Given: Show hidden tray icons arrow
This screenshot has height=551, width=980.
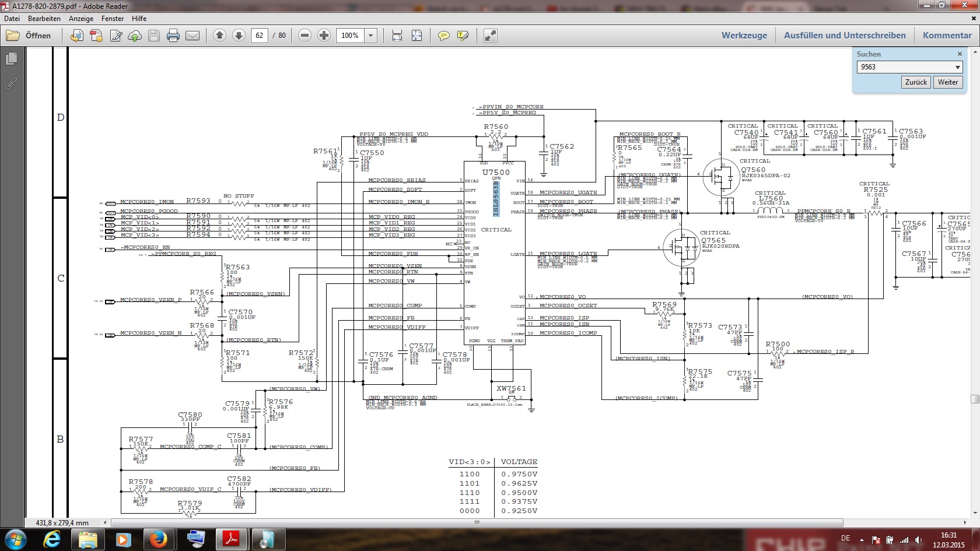Looking at the screenshot, I should click(862, 540).
